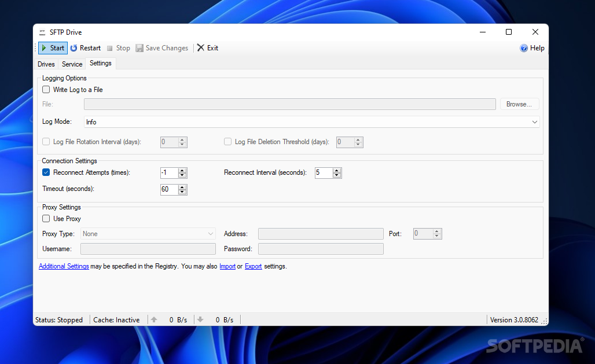The image size is (595, 364).
Task: Open the Log Mode dropdown
Action: 311,122
